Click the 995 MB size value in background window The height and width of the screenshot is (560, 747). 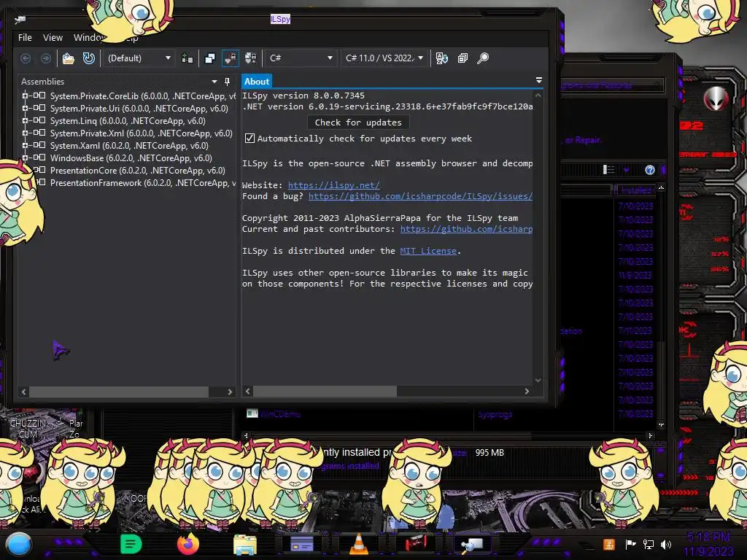[x=489, y=452]
